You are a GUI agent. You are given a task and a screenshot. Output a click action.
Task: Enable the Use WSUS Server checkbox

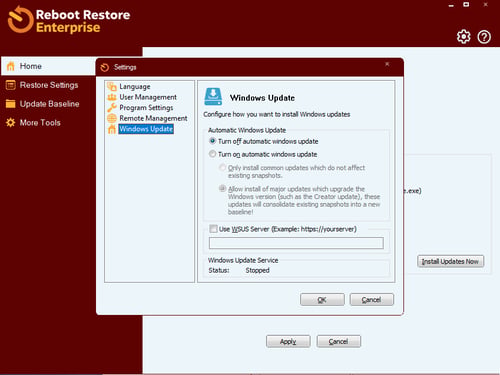pos(213,229)
